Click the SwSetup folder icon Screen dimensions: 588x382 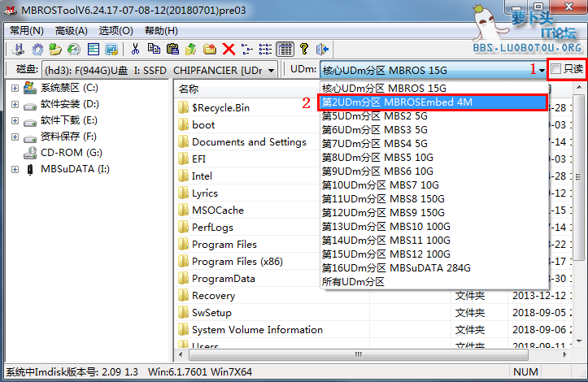tap(183, 313)
